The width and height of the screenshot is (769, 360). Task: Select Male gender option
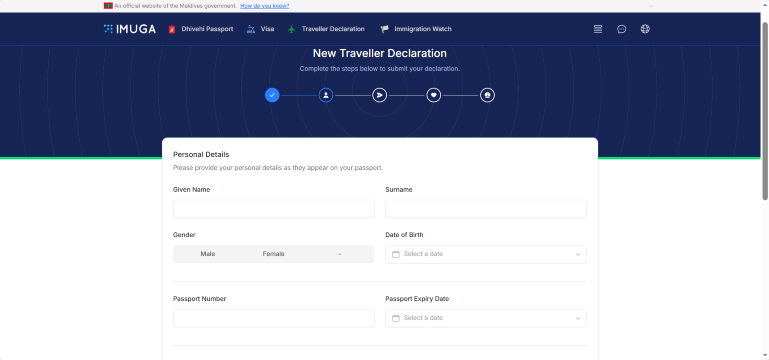click(x=208, y=254)
